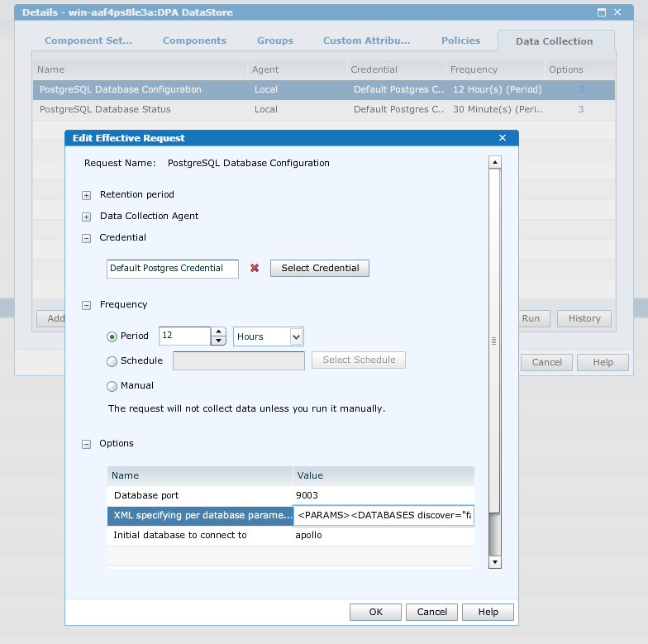Viewport: 648px width, 644px height.
Task: Collapse the Credential section
Action: [x=86, y=238]
